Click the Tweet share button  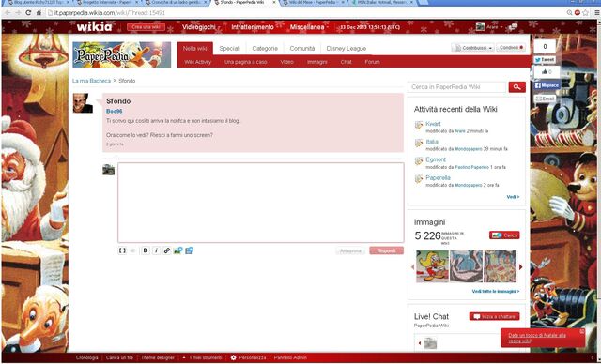coord(545,60)
